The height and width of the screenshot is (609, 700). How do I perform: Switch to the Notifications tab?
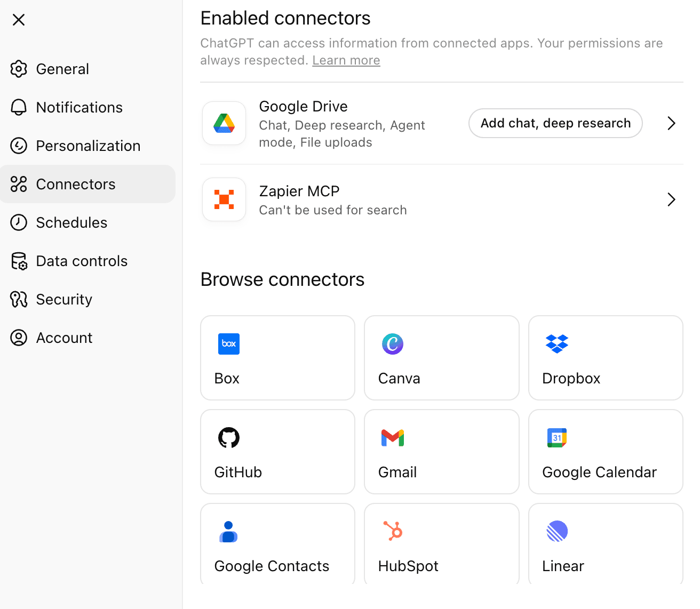(79, 107)
